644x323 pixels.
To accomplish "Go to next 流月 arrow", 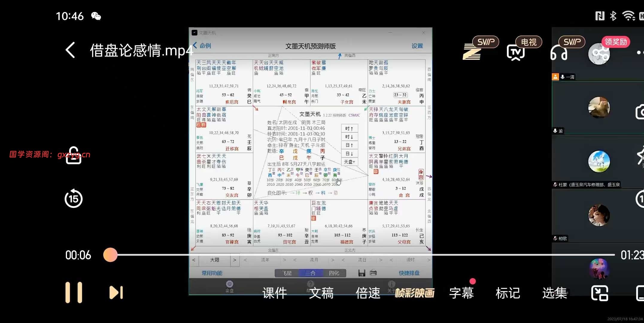I will [x=333, y=260].
